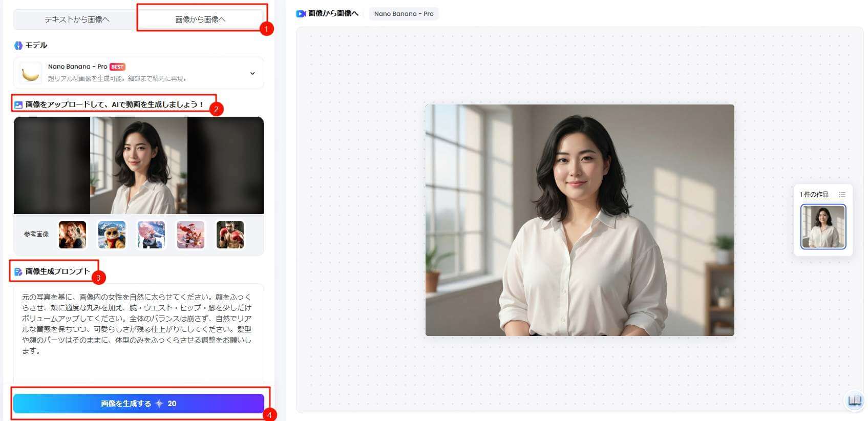The height and width of the screenshot is (421, 868).
Task: Open the list view icon beside 1件の作品
Action: coord(842,195)
